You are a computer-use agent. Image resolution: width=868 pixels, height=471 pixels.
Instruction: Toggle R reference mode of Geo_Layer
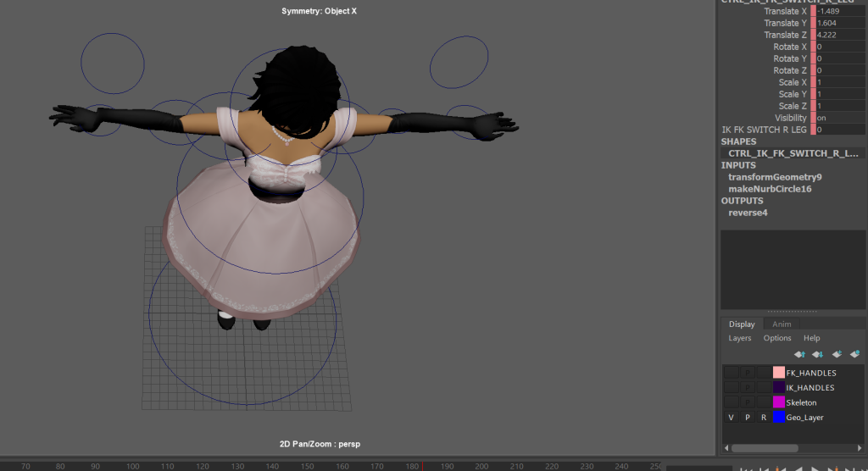(764, 418)
